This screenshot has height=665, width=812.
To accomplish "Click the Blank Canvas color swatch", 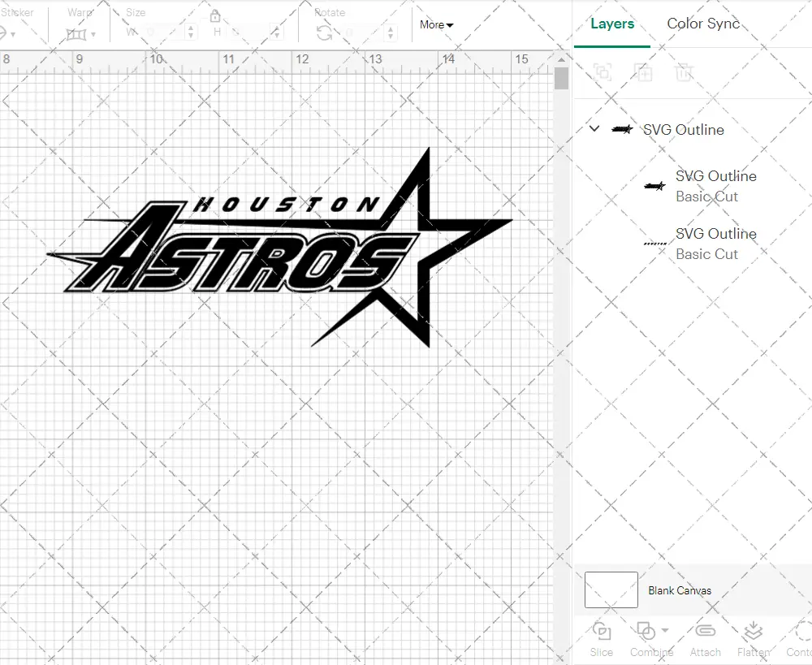I will click(x=610, y=590).
